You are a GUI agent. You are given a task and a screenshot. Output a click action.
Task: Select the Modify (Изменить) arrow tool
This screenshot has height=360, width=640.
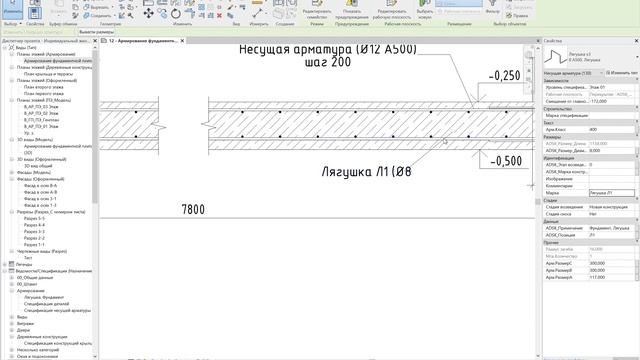click(13, 9)
